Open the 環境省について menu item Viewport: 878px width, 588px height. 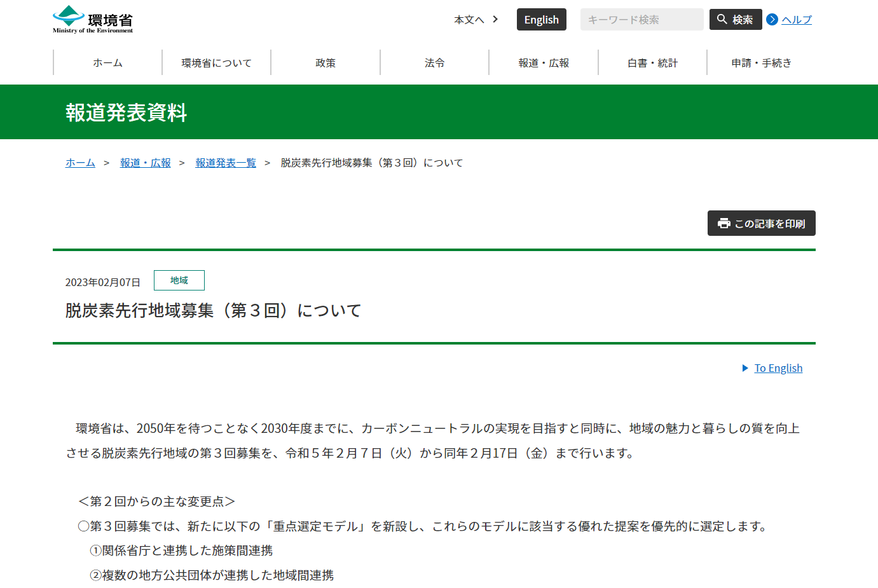[x=216, y=63]
